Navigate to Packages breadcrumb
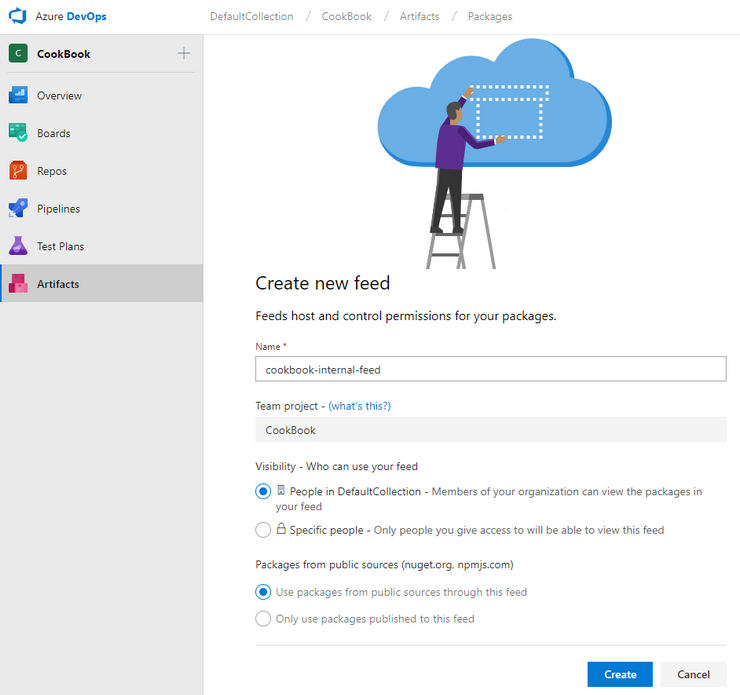 click(x=490, y=17)
